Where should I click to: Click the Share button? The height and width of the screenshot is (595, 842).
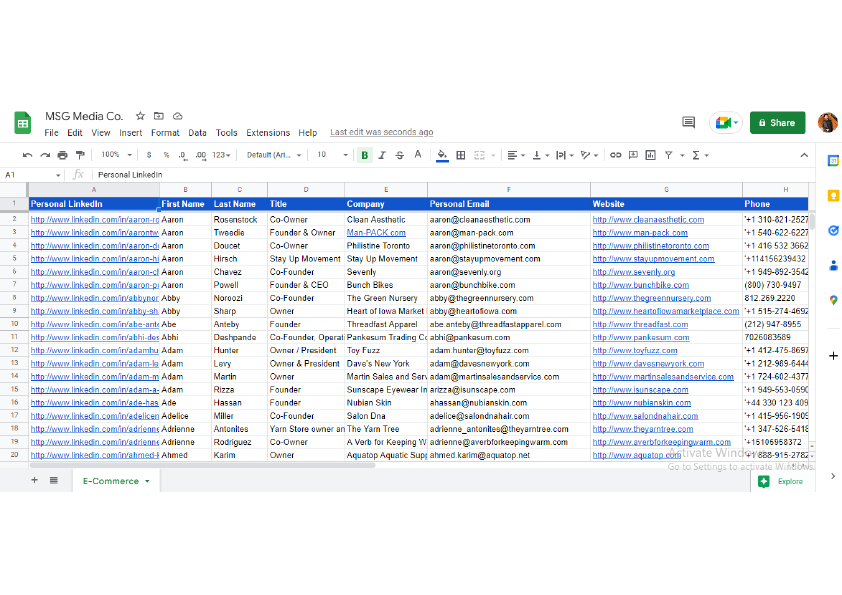778,121
